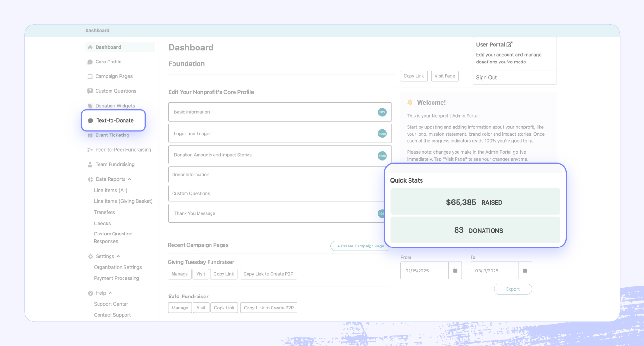Image resolution: width=644 pixels, height=346 pixels.
Task: Open the calendar icon beside To date
Action: coord(525,270)
